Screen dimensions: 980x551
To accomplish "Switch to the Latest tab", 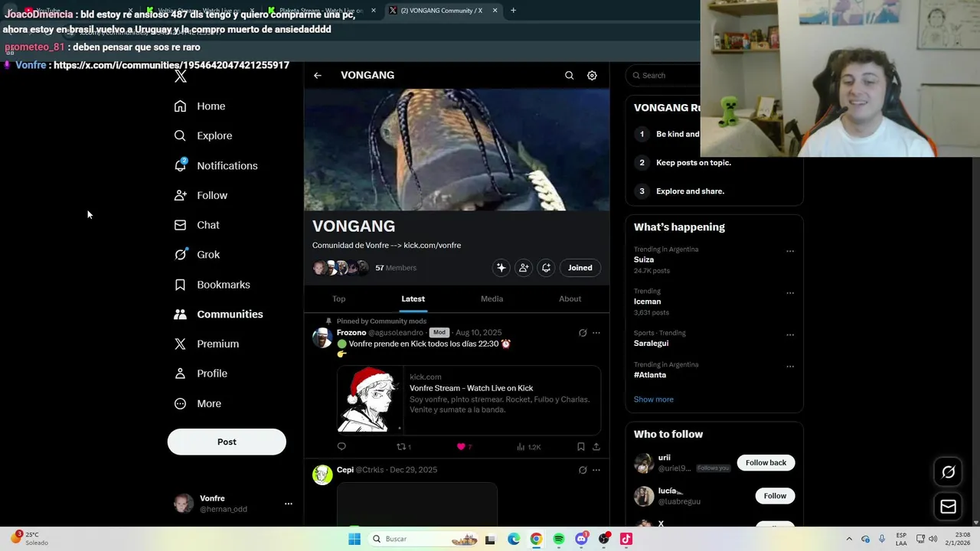I will (413, 299).
